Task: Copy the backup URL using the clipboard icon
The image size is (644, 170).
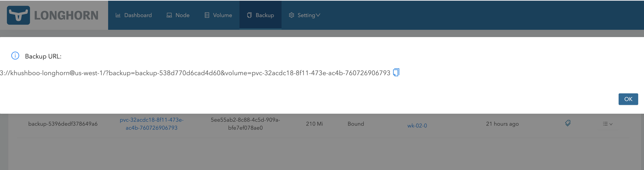Action: coord(396,73)
